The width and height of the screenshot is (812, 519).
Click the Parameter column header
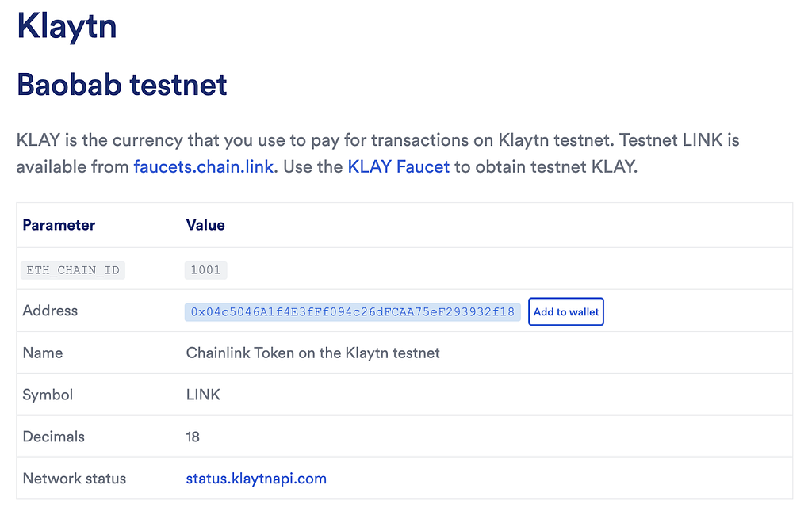point(59,224)
